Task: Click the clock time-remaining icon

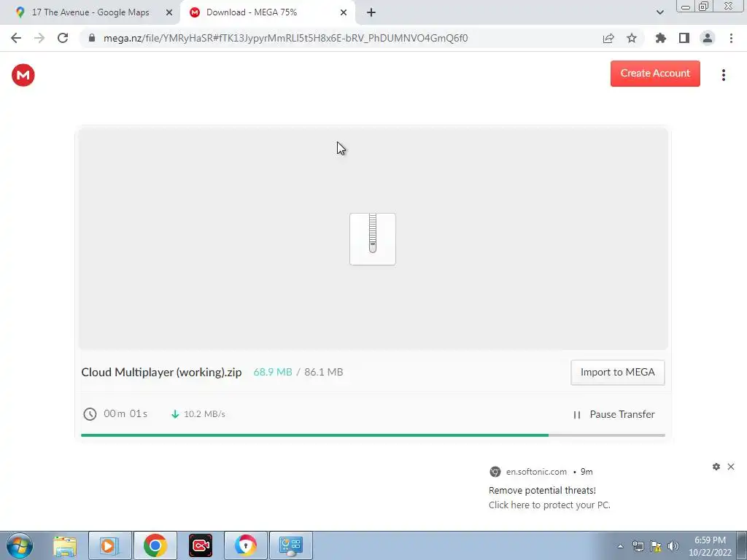Action: pyautogui.click(x=90, y=414)
